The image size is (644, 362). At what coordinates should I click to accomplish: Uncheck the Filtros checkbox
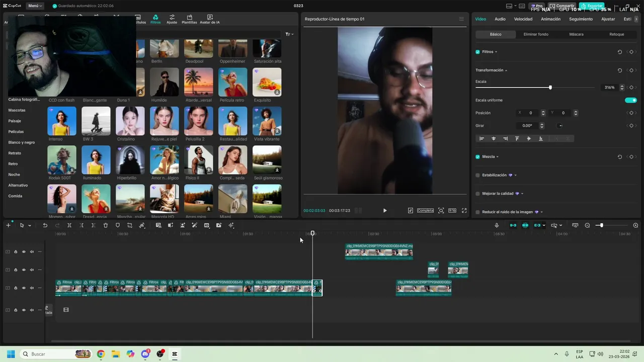pyautogui.click(x=477, y=52)
